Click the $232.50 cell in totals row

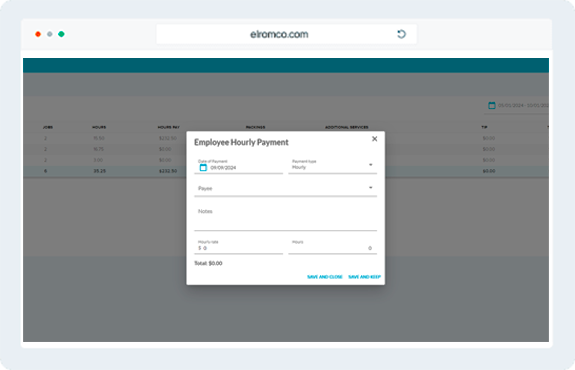[x=168, y=171]
